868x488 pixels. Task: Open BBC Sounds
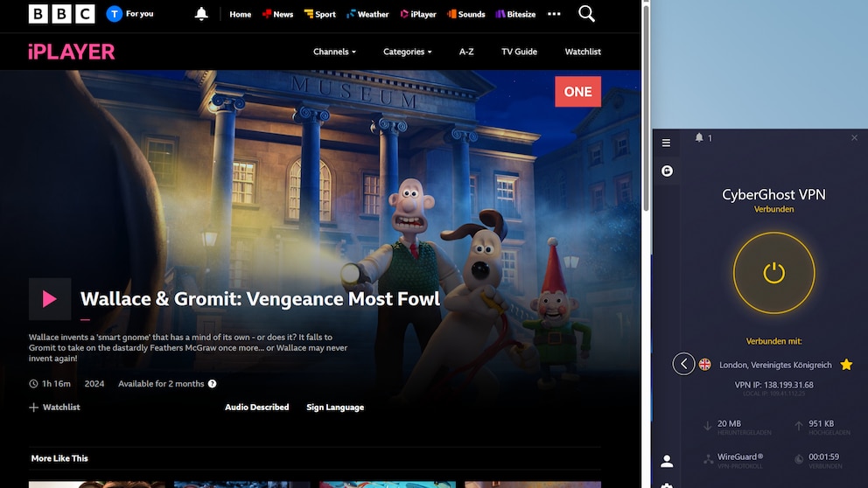click(466, 14)
